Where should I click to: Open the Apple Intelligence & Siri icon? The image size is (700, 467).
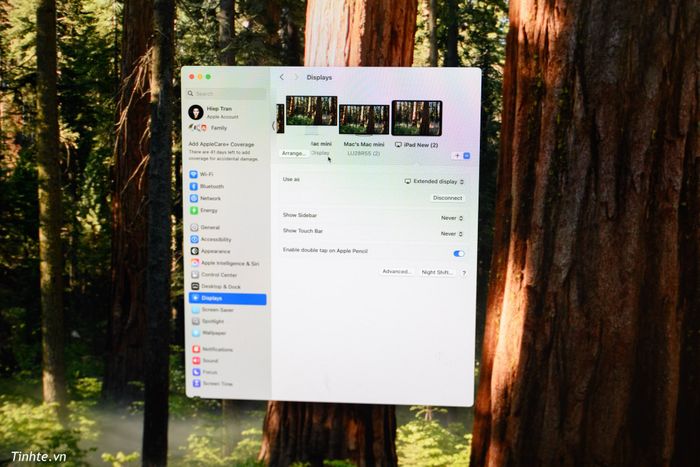click(x=195, y=263)
